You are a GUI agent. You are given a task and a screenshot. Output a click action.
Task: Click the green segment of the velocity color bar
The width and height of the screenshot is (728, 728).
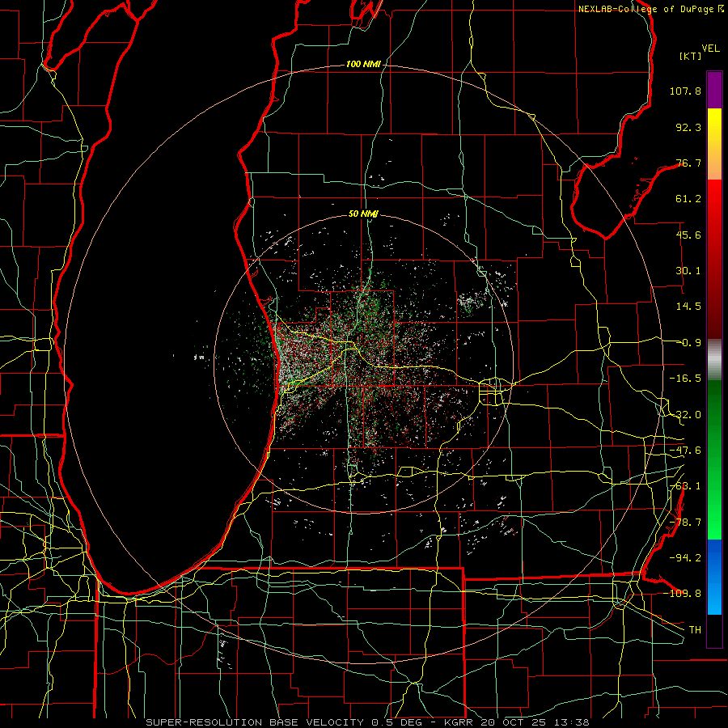[x=714, y=459]
